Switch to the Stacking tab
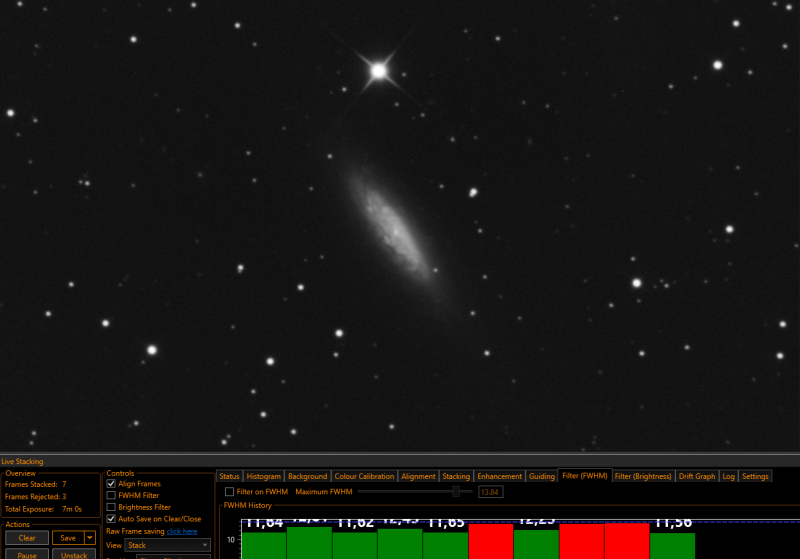 (x=456, y=476)
